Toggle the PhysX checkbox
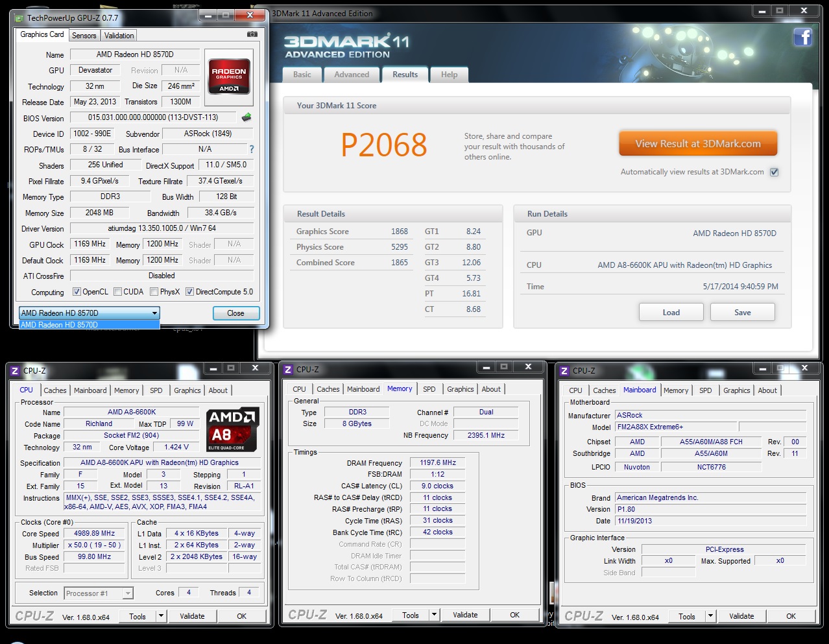The image size is (829, 644). [x=154, y=292]
